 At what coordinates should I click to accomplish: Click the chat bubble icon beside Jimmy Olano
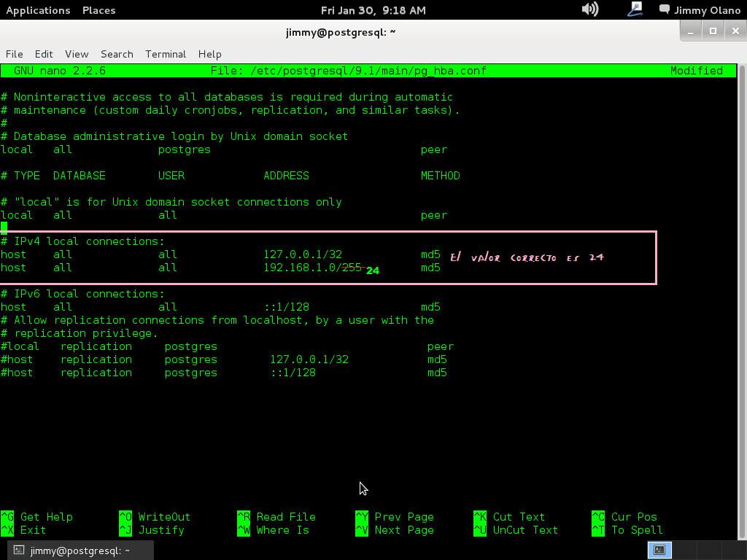point(664,10)
